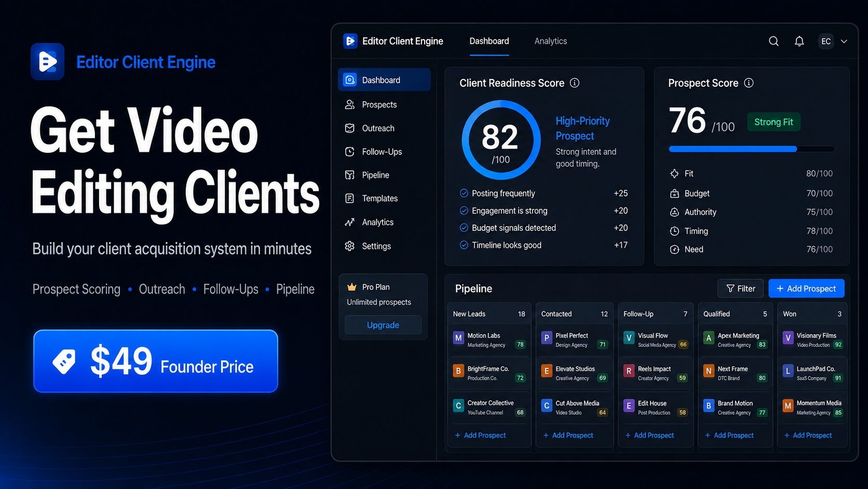This screenshot has height=489, width=868.
Task: Open Templates in the sidebar
Action: tap(384, 199)
